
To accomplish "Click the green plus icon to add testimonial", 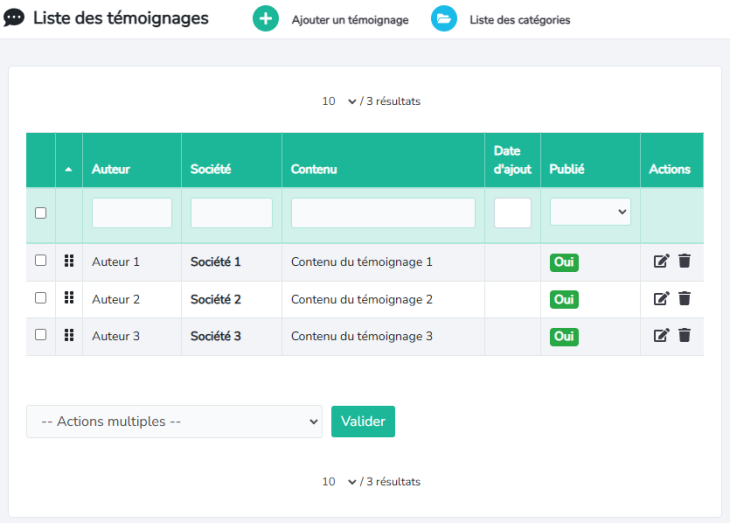I will (265, 19).
